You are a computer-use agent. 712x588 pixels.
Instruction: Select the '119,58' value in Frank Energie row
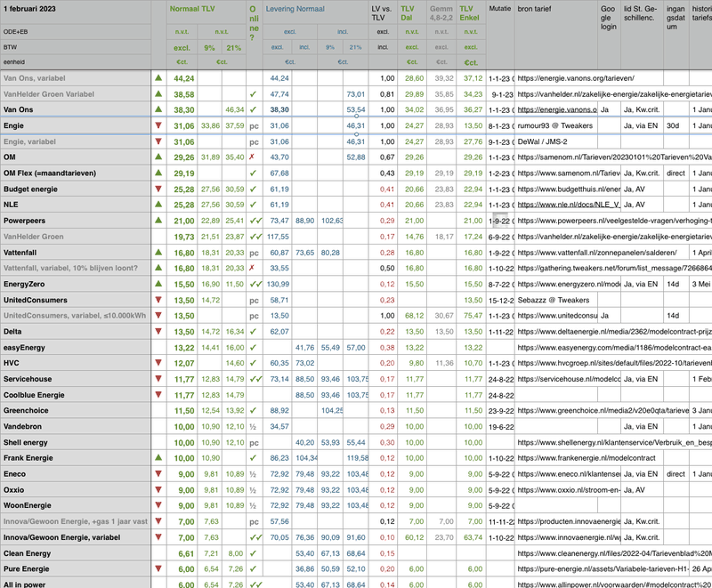[x=357, y=458]
